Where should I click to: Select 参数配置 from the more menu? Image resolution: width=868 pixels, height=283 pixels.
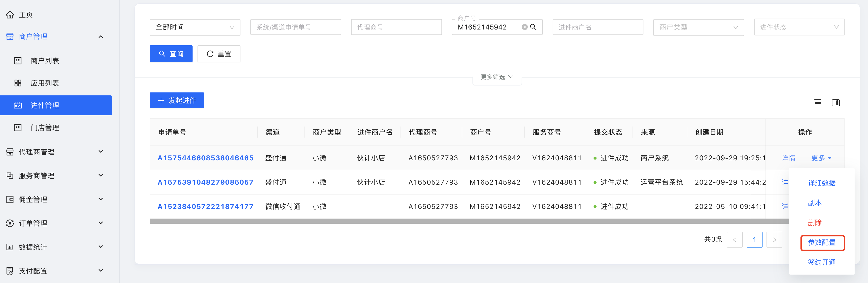[822, 243]
